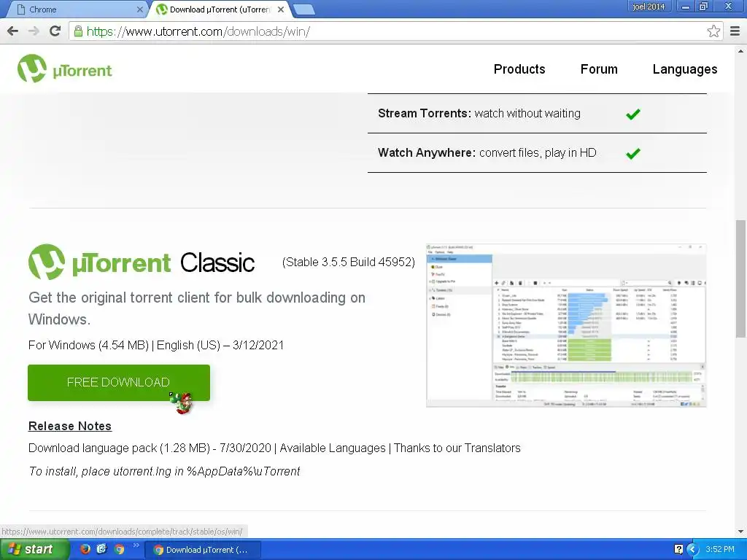Open the Forum menu item

tap(599, 69)
